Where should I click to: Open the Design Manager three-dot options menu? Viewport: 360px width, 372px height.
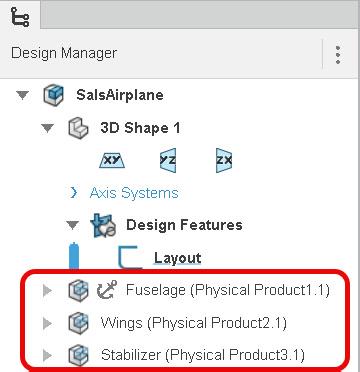click(x=338, y=55)
